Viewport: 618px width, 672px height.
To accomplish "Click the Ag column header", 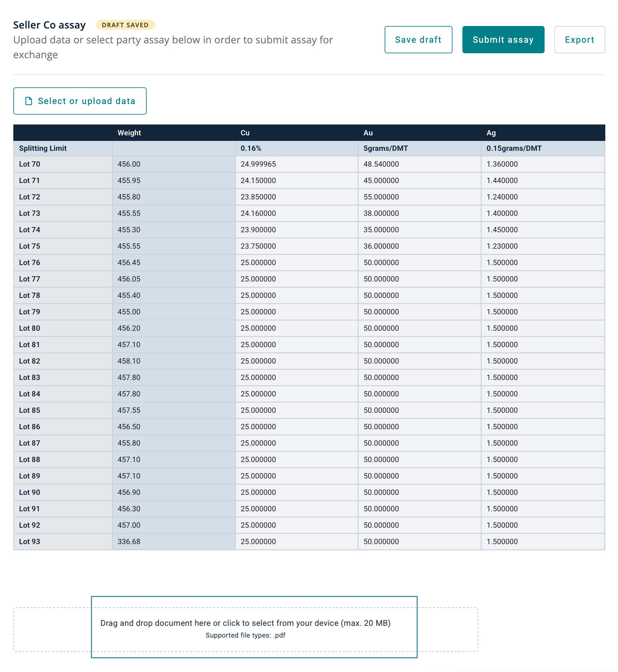I will pyautogui.click(x=491, y=133).
